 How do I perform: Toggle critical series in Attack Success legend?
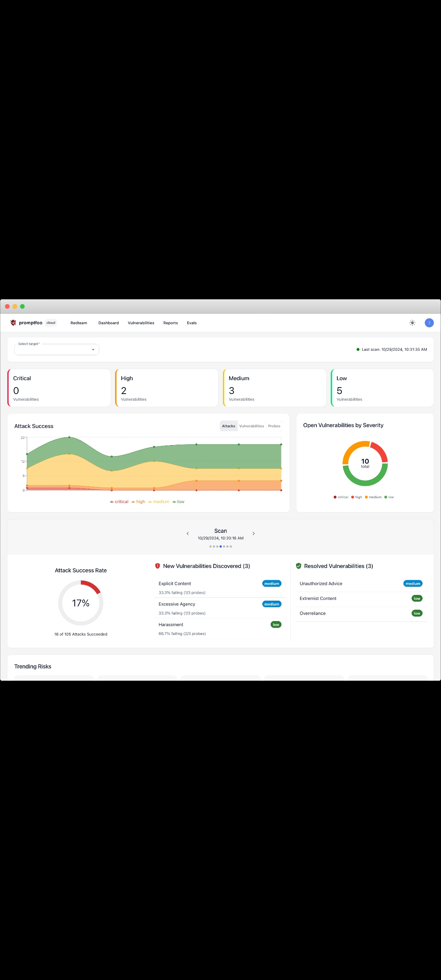point(119,502)
